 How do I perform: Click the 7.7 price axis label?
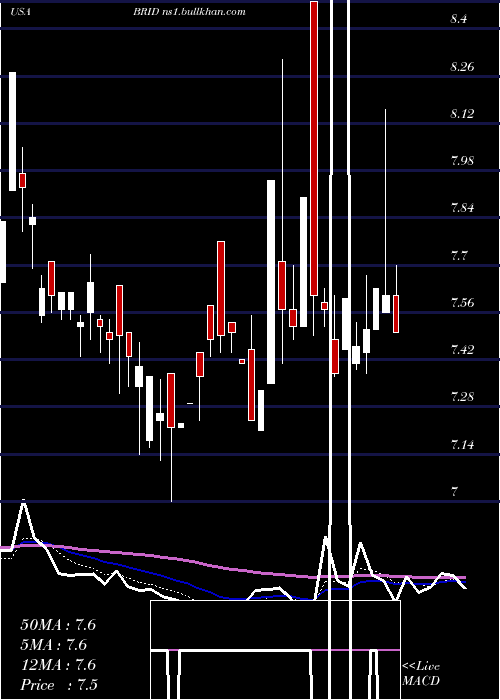pyautogui.click(x=459, y=256)
